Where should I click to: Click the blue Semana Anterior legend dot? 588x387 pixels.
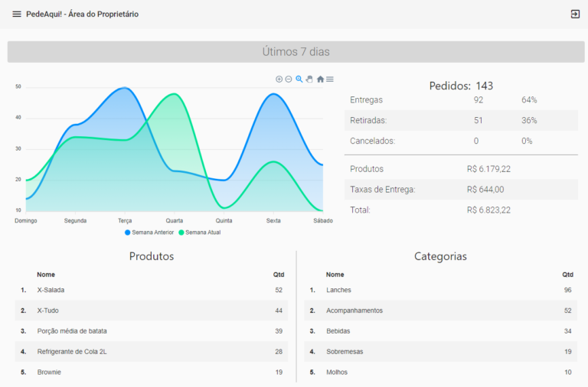(127, 233)
